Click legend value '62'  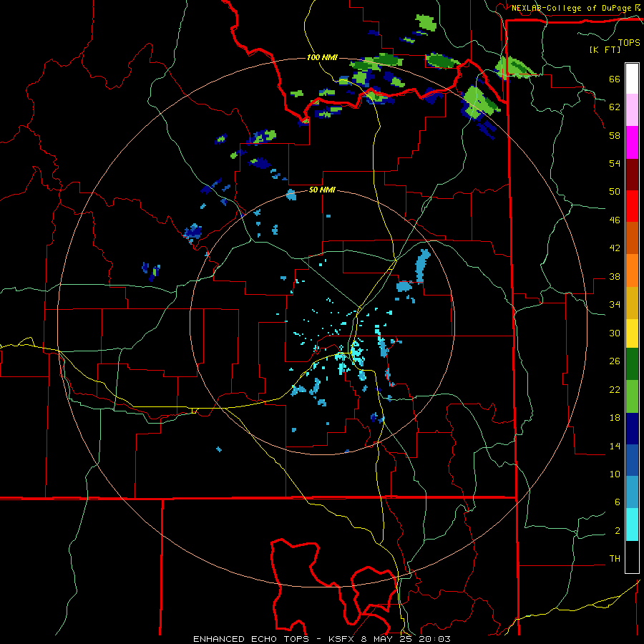click(x=615, y=107)
